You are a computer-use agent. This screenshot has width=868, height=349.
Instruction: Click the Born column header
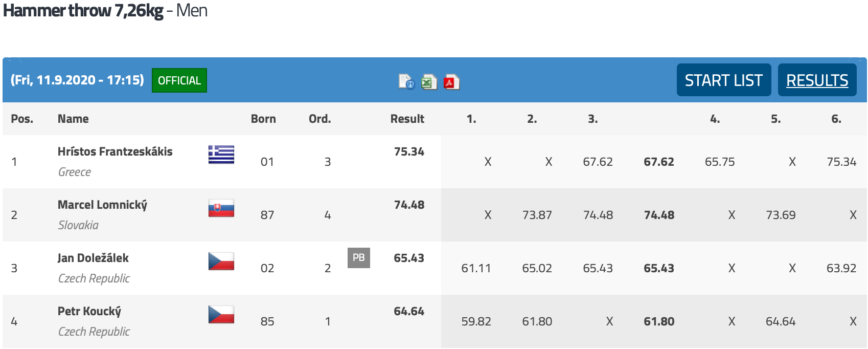pyautogui.click(x=263, y=119)
